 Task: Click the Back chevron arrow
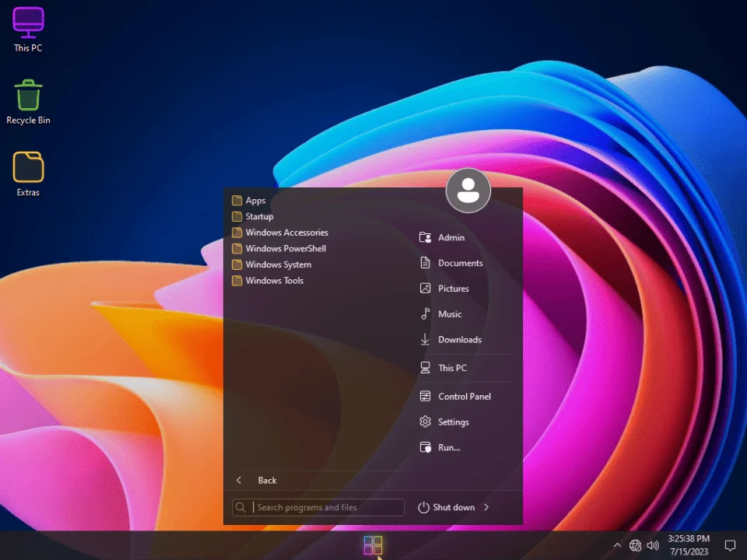[239, 480]
